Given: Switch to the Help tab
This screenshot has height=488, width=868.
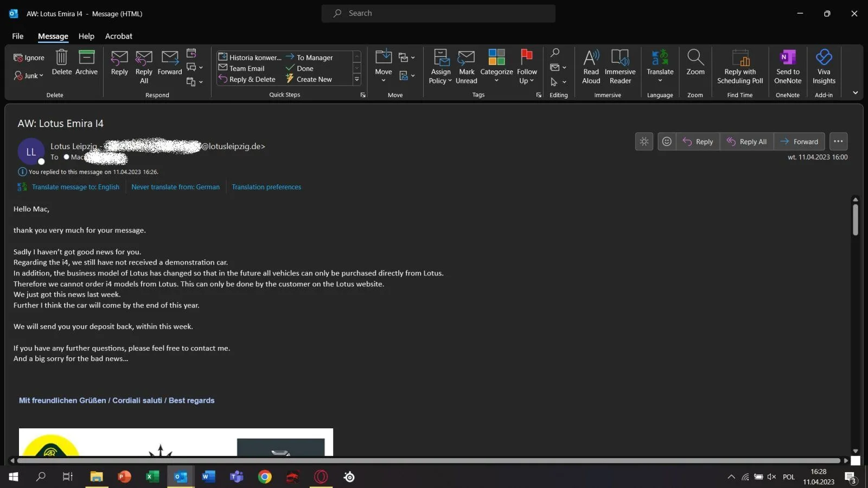Looking at the screenshot, I should (x=86, y=36).
